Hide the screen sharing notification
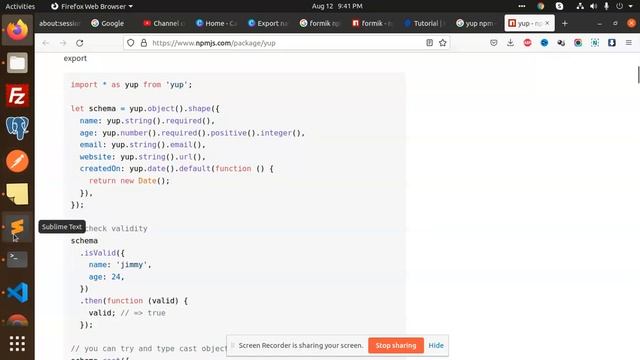640x360 pixels. click(x=436, y=345)
